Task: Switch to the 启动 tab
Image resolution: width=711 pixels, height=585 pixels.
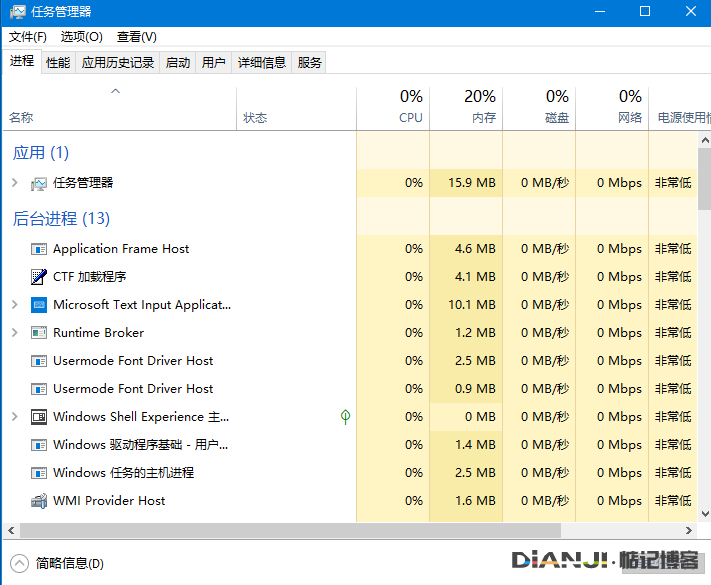Action: 178,63
